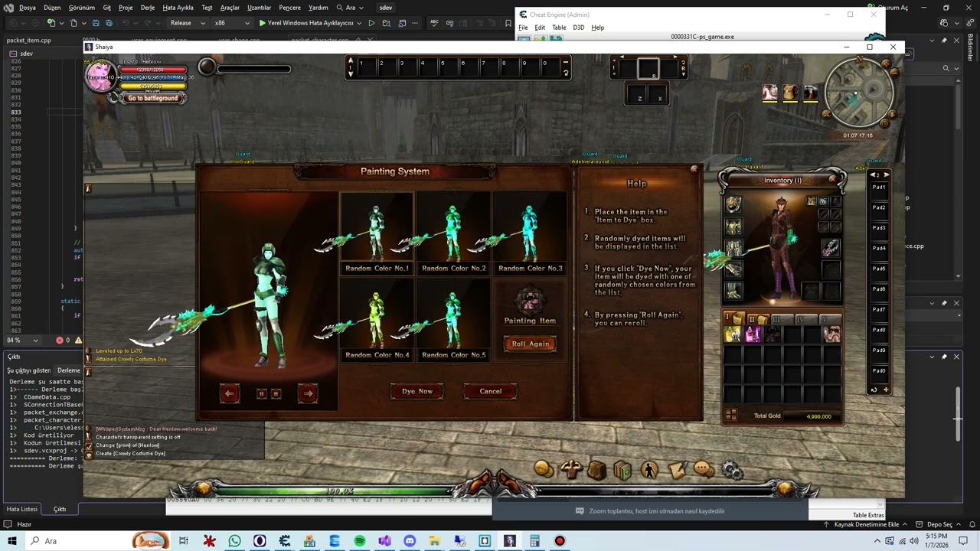Close the Help panel

[694, 169]
